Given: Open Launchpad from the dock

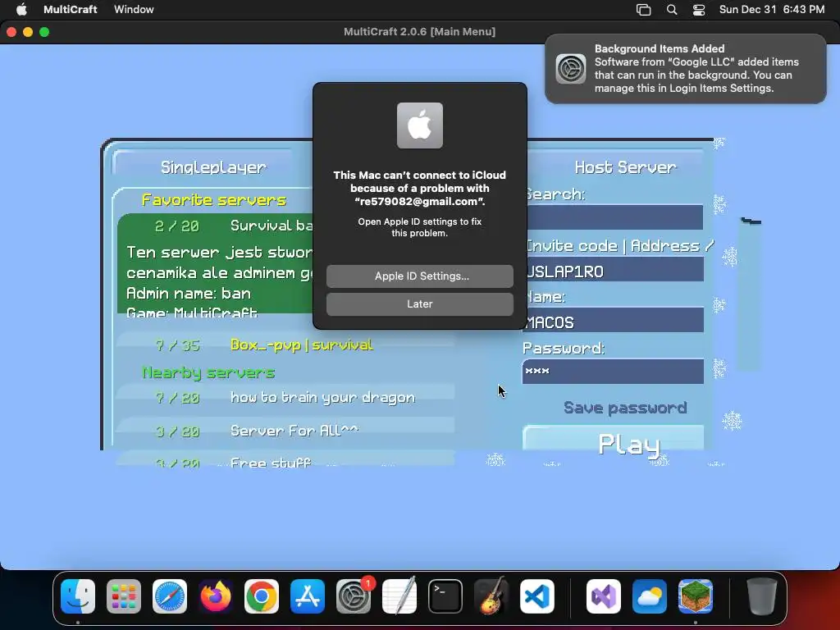Looking at the screenshot, I should [124, 596].
